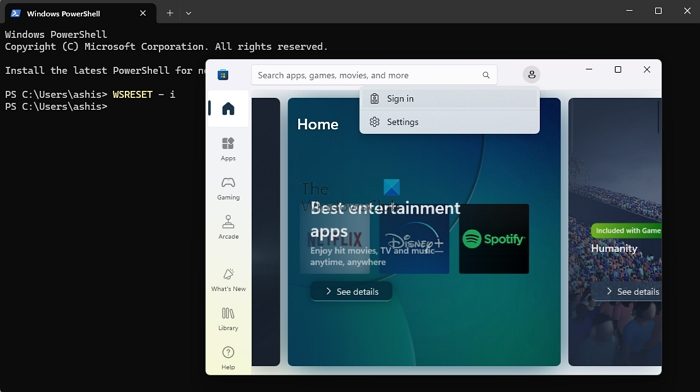Close the Microsoft Store window
The image size is (700, 392).
click(x=647, y=70)
